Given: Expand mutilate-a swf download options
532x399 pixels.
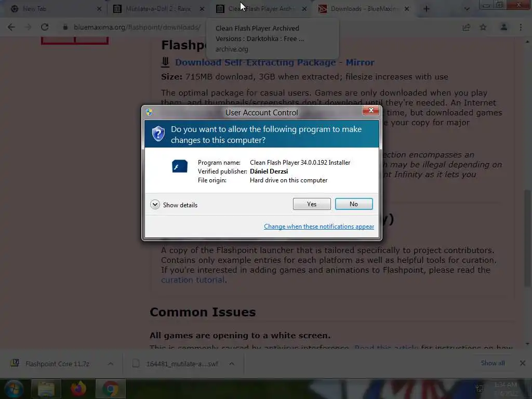Looking at the screenshot, I should (x=232, y=364).
